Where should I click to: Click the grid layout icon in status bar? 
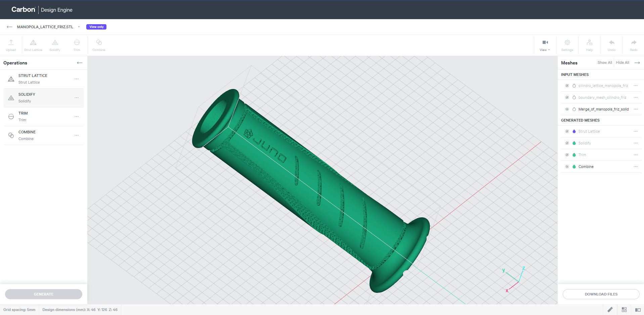pos(624,310)
